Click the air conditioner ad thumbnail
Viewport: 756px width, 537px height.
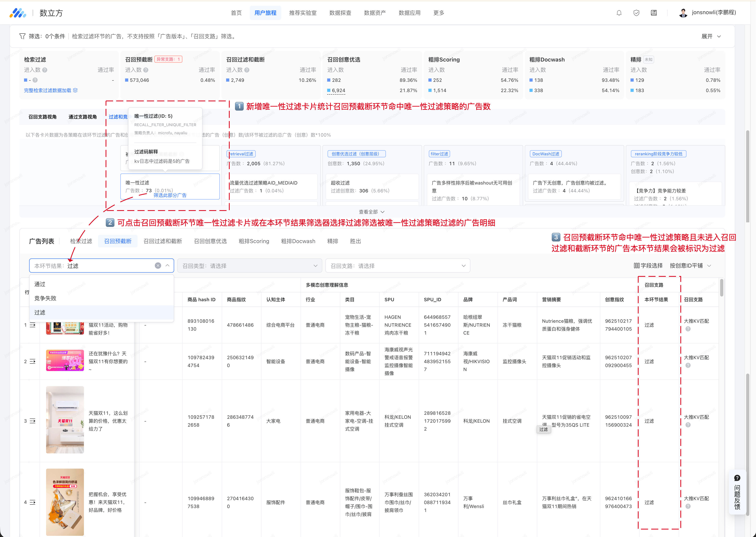[x=65, y=420]
